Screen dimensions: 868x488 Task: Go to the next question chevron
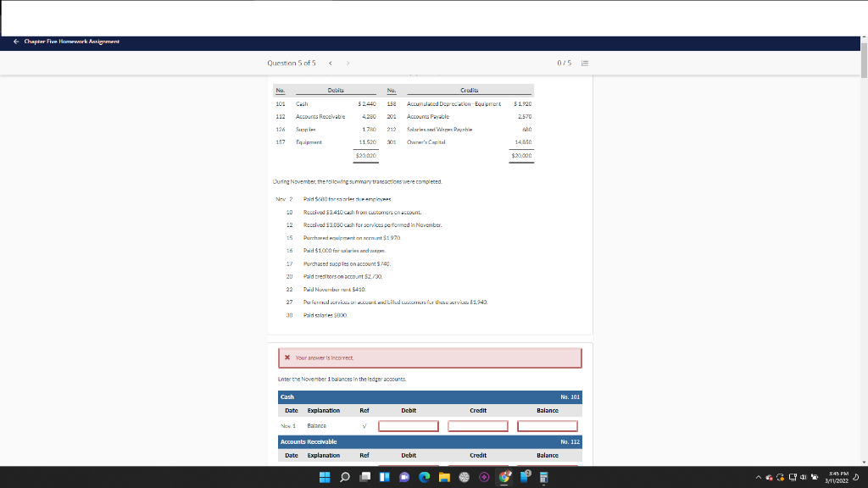point(348,63)
